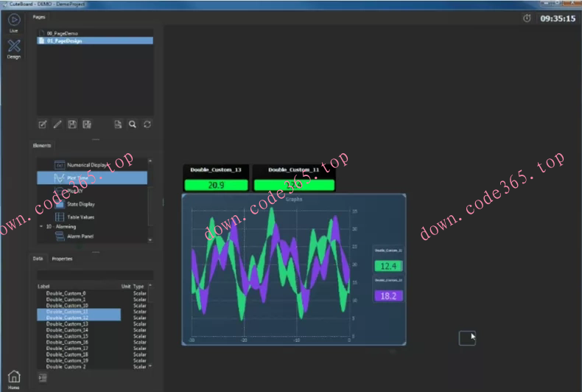Select the Numerical Display element
Image resolution: width=582 pixels, height=392 pixels.
click(x=92, y=165)
